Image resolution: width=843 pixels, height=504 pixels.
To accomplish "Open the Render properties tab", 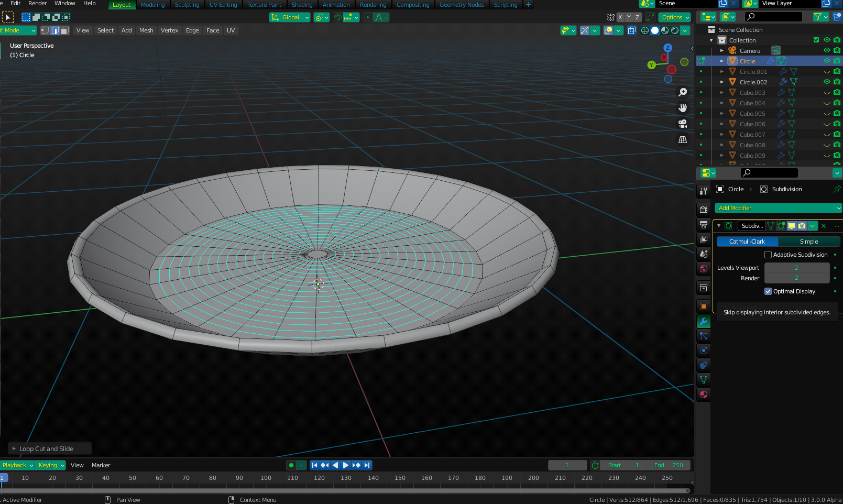I will click(x=704, y=210).
